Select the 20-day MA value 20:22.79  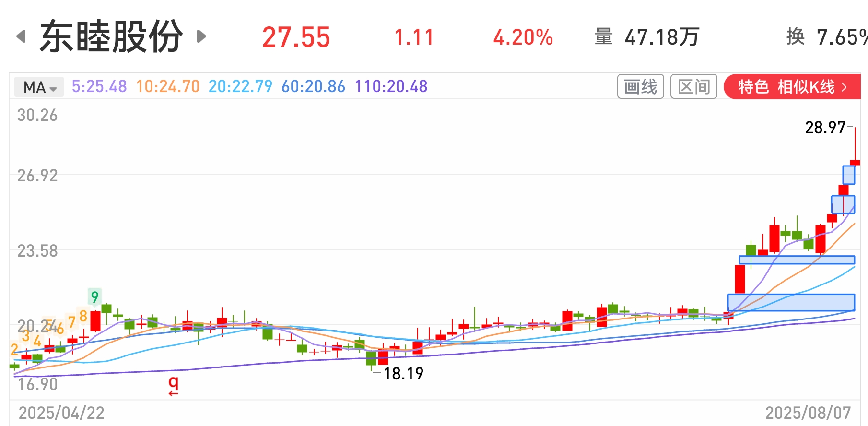(240, 86)
